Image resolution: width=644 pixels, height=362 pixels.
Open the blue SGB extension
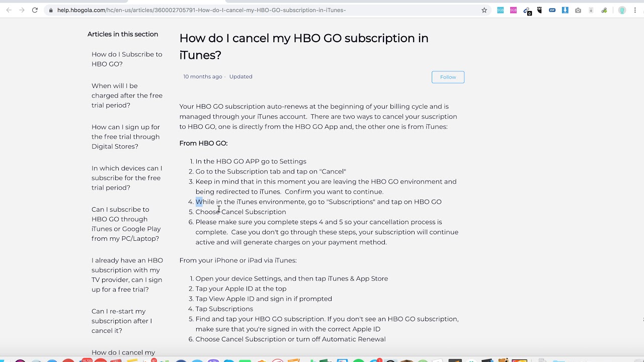point(500,10)
